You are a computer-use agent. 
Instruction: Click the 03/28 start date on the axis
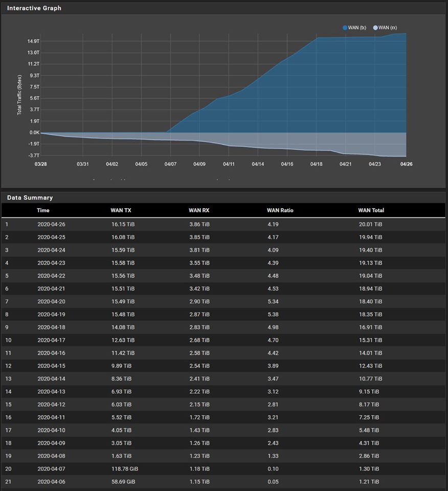(41, 164)
